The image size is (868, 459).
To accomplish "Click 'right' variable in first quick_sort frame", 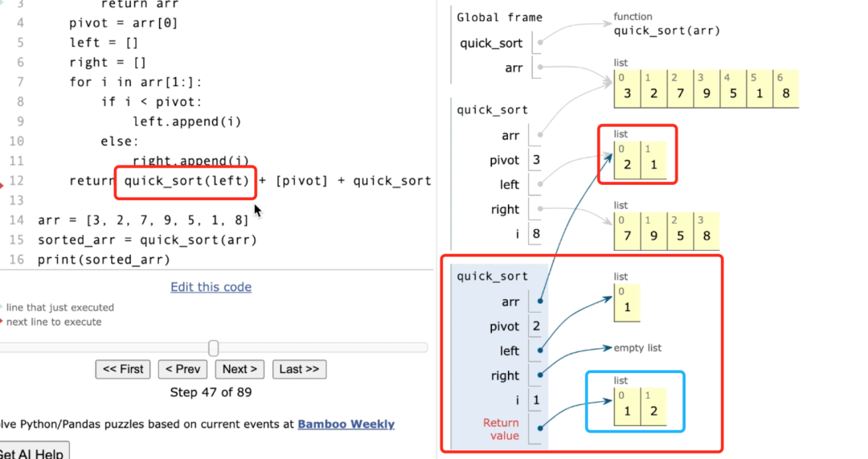I will (x=505, y=209).
